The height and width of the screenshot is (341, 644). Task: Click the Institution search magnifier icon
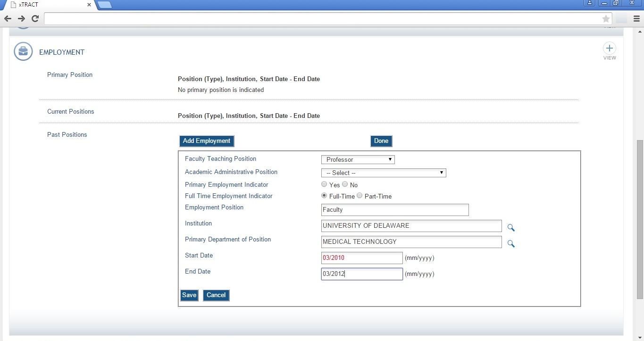(x=510, y=227)
